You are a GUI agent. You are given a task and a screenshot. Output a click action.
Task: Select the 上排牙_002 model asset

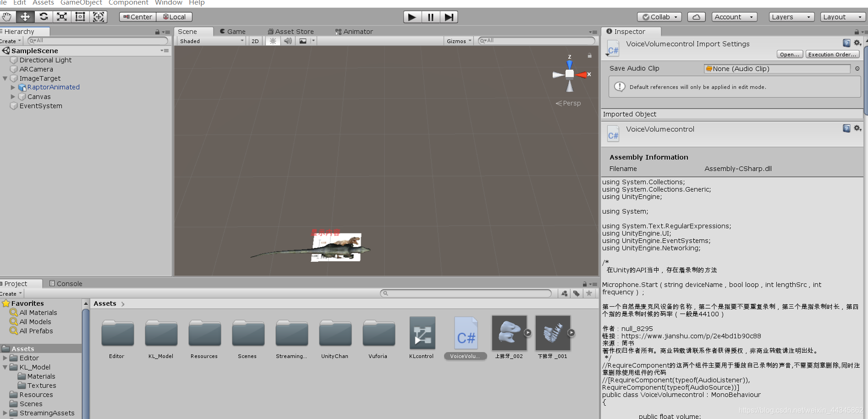click(x=509, y=337)
